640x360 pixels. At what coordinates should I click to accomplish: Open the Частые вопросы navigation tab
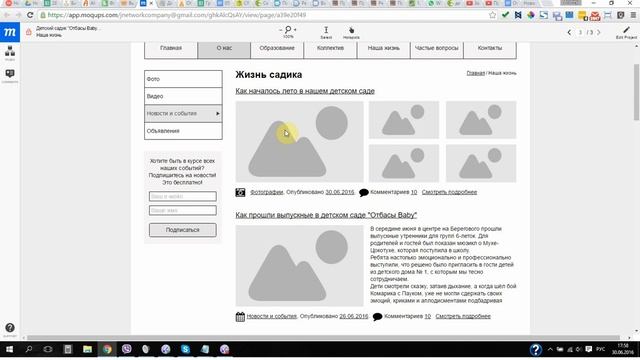coord(437,49)
